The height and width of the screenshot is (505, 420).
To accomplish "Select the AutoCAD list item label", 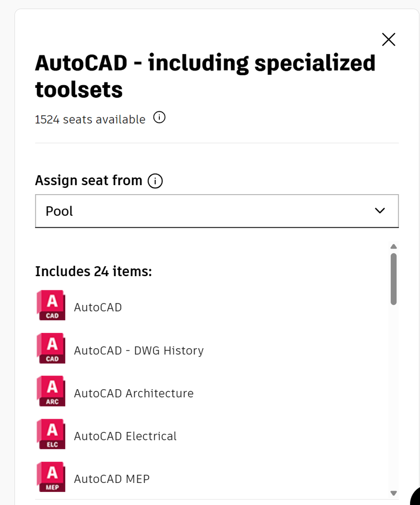I will 98,307.
